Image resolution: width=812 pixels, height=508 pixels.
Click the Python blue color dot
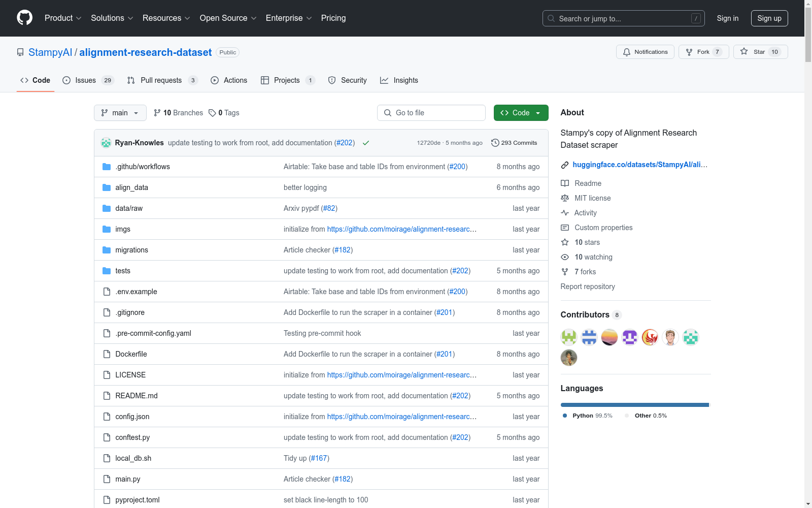click(x=565, y=416)
